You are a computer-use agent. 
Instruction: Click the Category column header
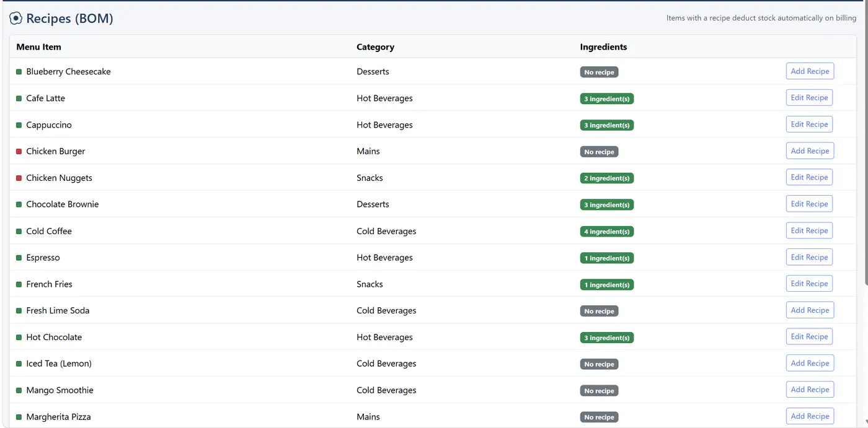[375, 47]
